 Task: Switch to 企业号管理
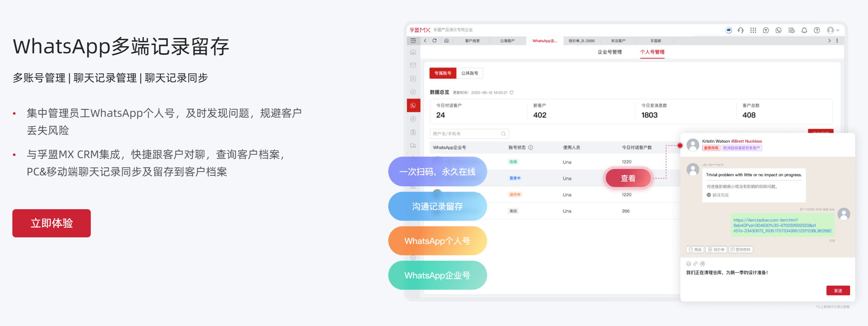point(610,52)
